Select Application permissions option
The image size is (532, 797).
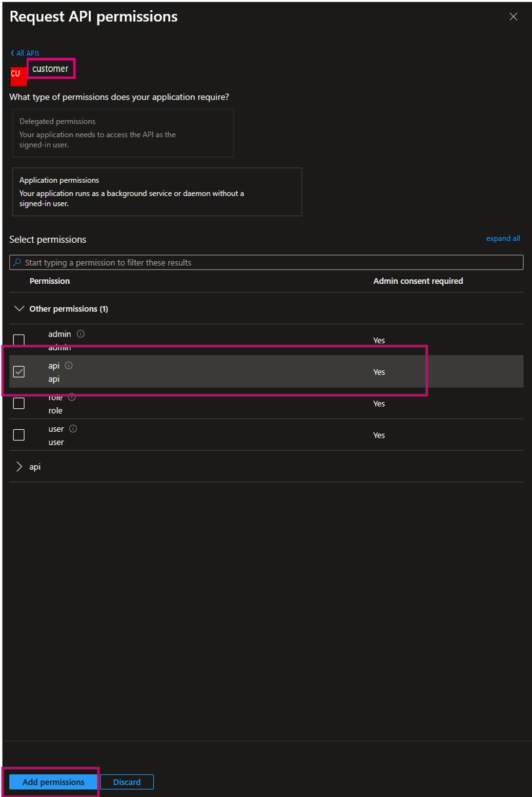(157, 192)
